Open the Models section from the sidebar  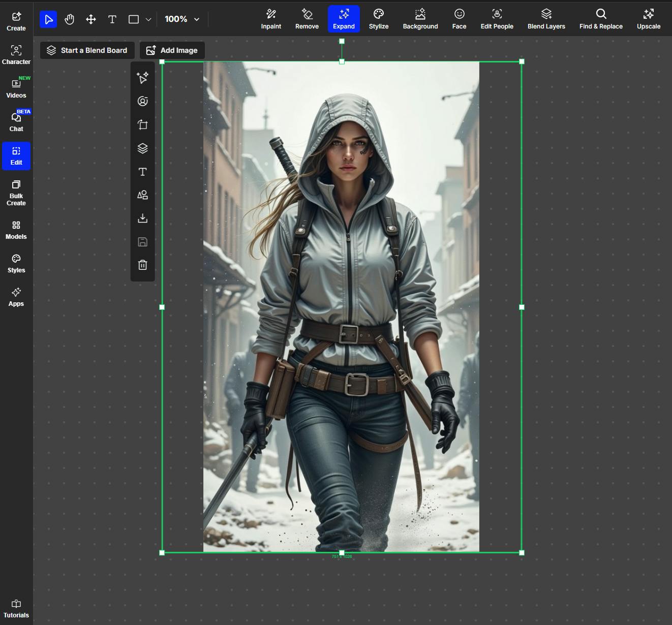click(16, 229)
